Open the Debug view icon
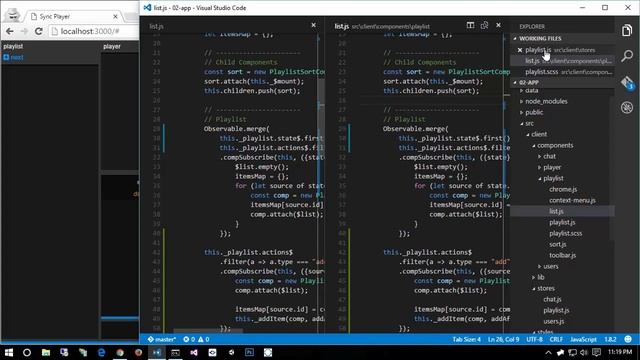 627,107
